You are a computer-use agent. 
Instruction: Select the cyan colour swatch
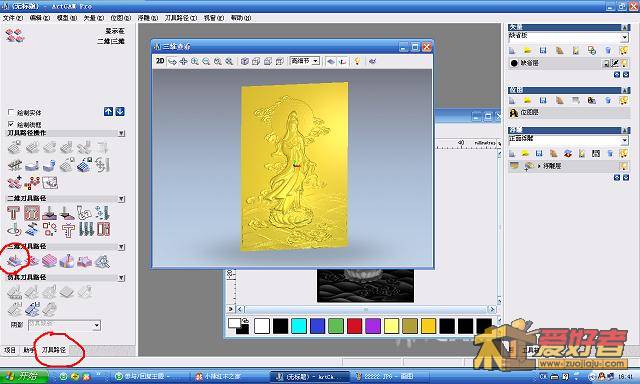[x=299, y=326]
